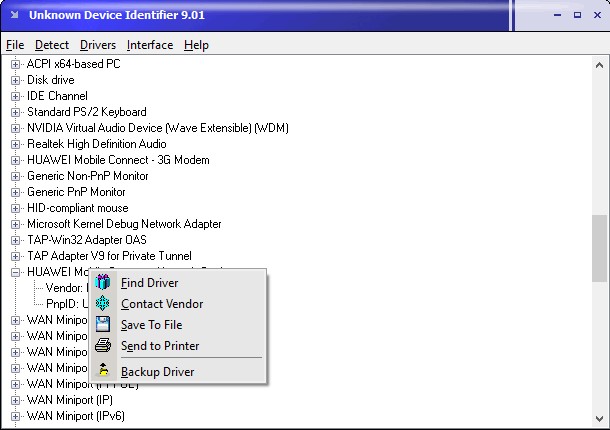Click the Save To File floppy icon
This screenshot has width=610, height=430.
pyautogui.click(x=103, y=324)
